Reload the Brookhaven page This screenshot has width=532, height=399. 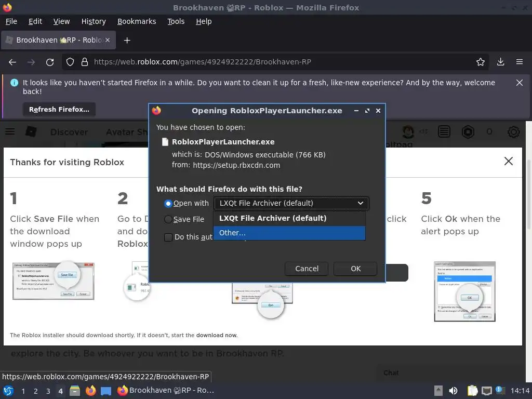50,62
